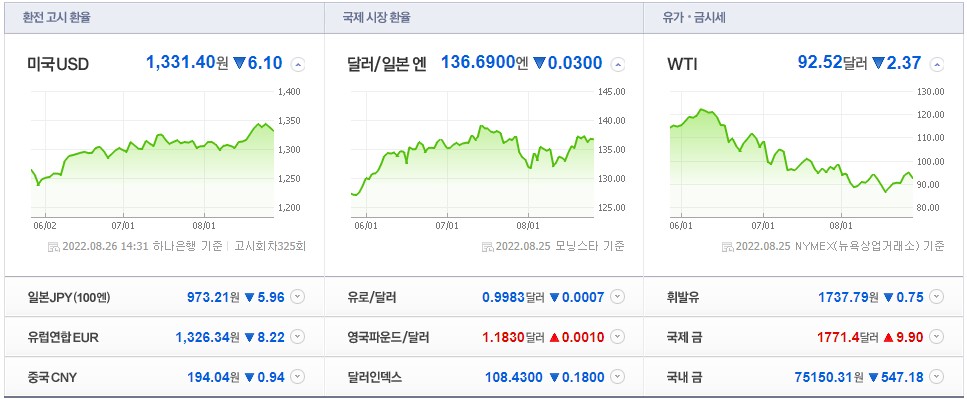Expand the 유로/달러 row chevron

click(x=617, y=297)
